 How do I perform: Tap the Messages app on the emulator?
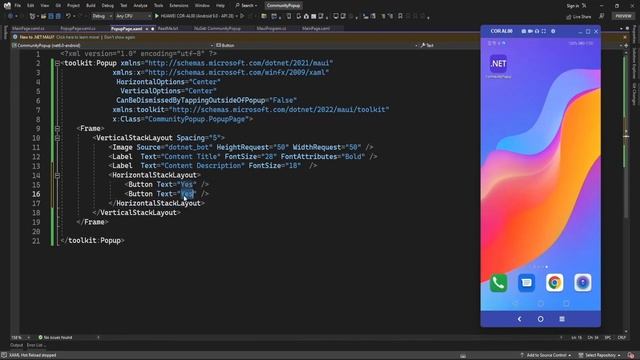click(x=527, y=282)
